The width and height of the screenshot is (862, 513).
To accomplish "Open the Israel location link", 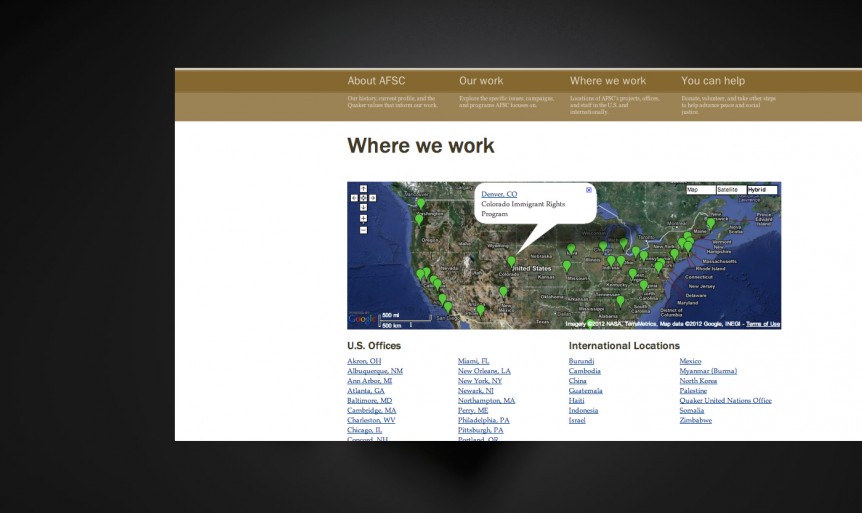I will pyautogui.click(x=577, y=420).
